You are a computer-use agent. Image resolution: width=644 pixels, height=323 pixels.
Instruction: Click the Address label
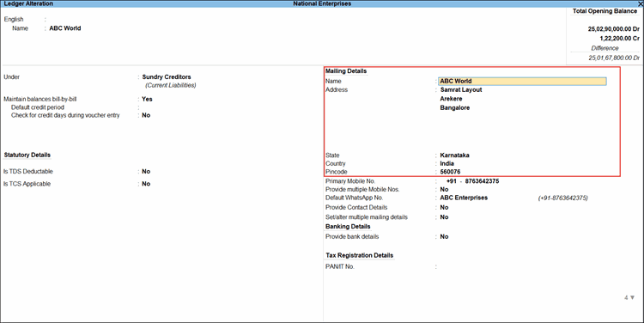coord(337,89)
